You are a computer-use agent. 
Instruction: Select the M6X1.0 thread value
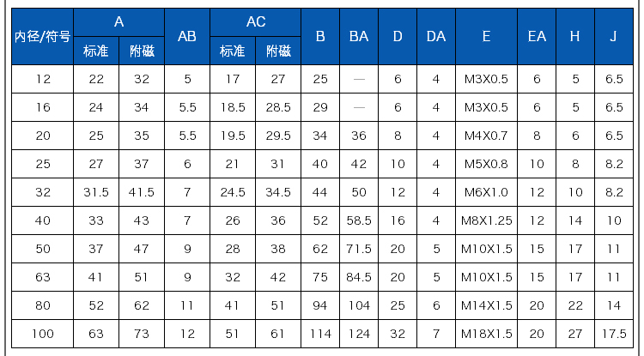486,192
